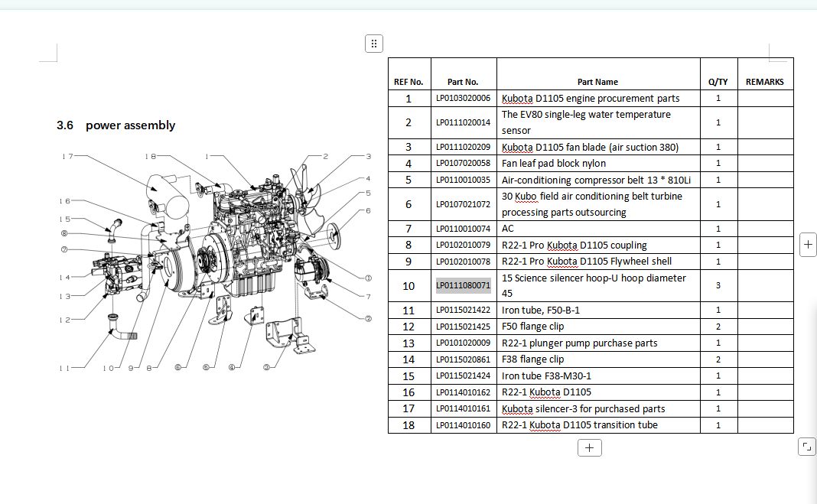Click part number LP0103020006
The image size is (817, 504).
point(464,99)
